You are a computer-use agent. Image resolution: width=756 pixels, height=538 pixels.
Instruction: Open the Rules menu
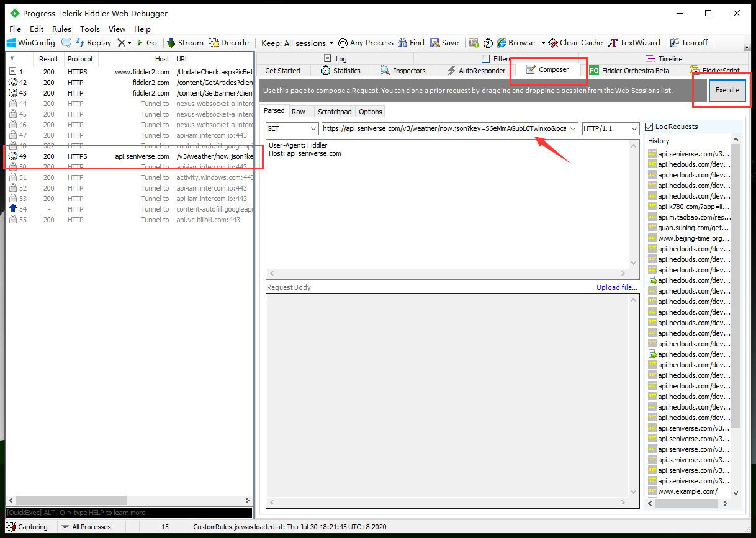tap(61, 29)
